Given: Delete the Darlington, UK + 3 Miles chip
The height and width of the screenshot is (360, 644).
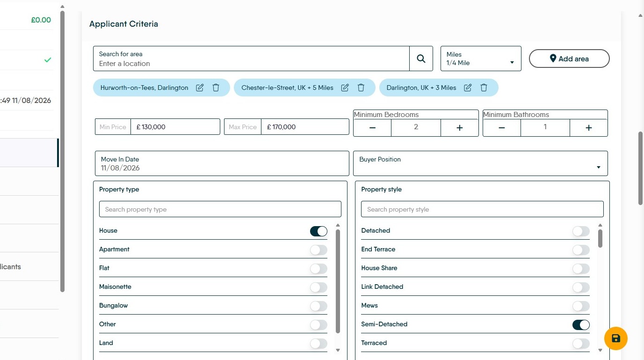Looking at the screenshot, I should coord(484,88).
